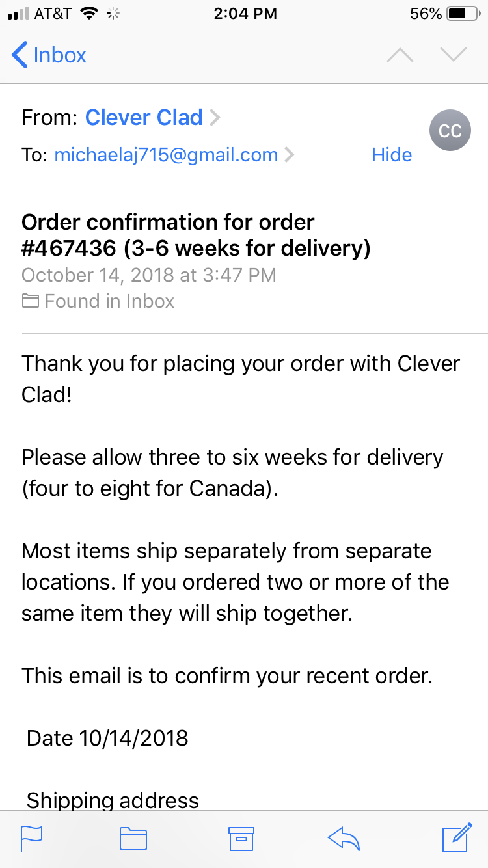
Task: Open the move-to-folder icon
Action: pos(133,839)
